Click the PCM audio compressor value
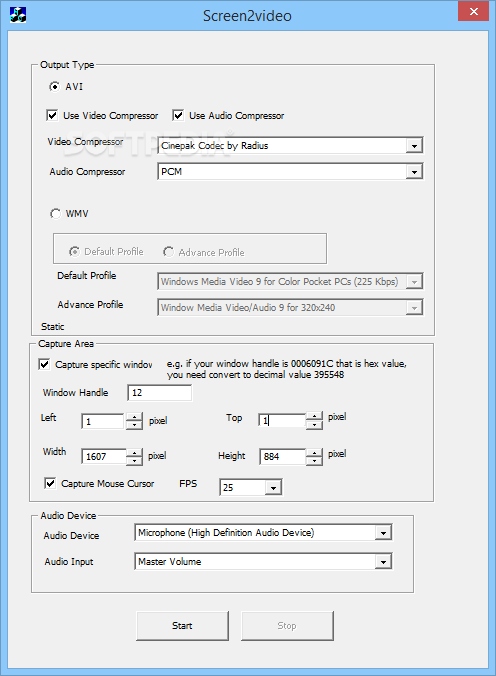Viewport: 496px width, 676px height. [171, 172]
